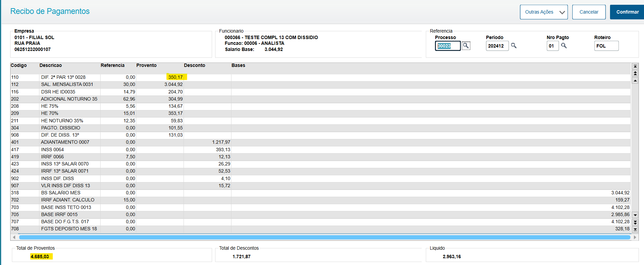Select the DIF. DE DISS. 13º row
This screenshot has width=644, height=265.
(x=320, y=135)
